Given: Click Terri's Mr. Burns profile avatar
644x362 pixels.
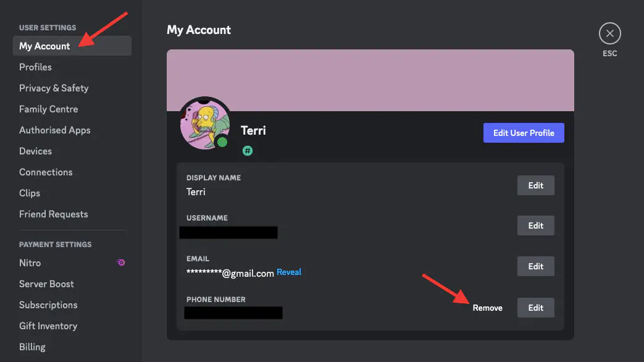Looking at the screenshot, I should coord(205,122).
